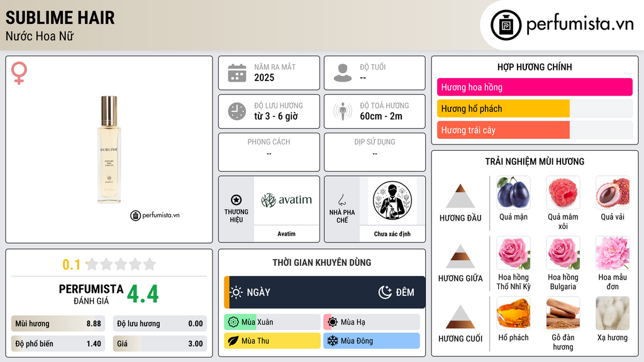Click the moon icon next to Đêm

pyautogui.click(x=385, y=292)
